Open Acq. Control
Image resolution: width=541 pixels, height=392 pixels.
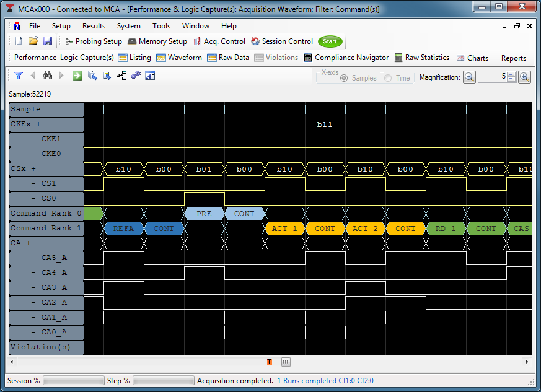(219, 41)
